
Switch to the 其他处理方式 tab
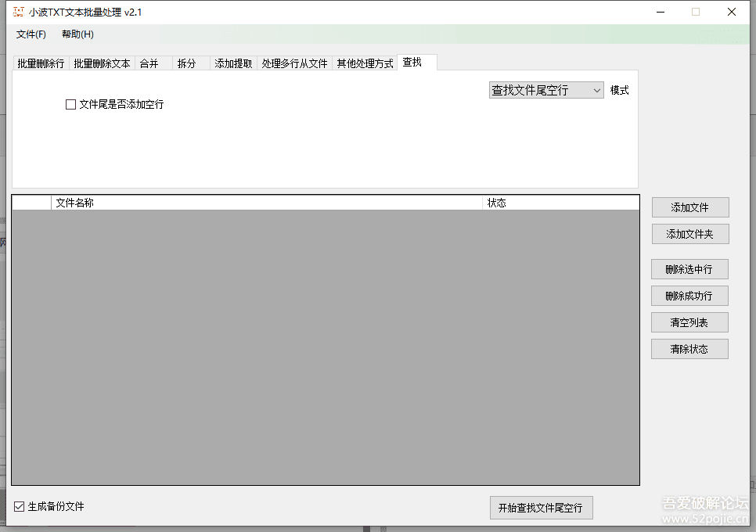coord(365,64)
